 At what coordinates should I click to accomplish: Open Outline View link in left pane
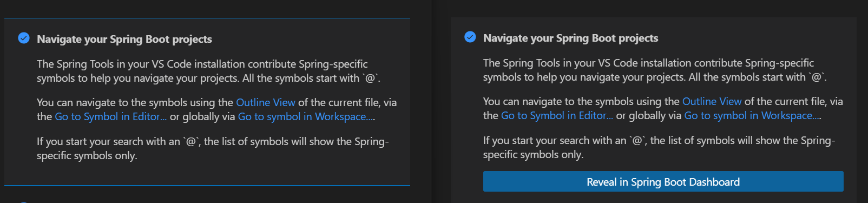(266, 102)
